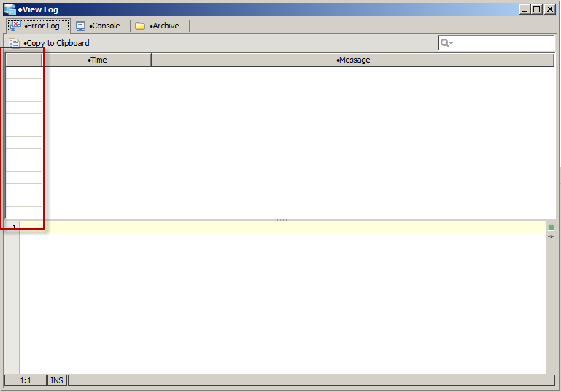Image resolution: width=561 pixels, height=392 pixels.
Task: Close the View Log window
Action: [550, 9]
